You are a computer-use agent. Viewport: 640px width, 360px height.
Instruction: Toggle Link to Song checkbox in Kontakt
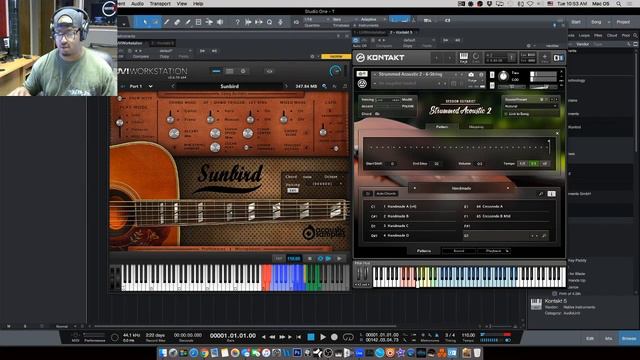pyautogui.click(x=507, y=114)
